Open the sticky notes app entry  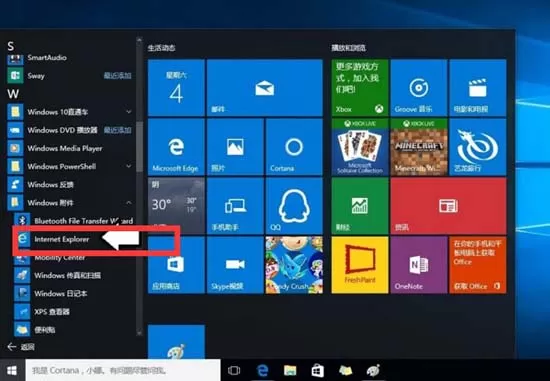click(x=44, y=330)
